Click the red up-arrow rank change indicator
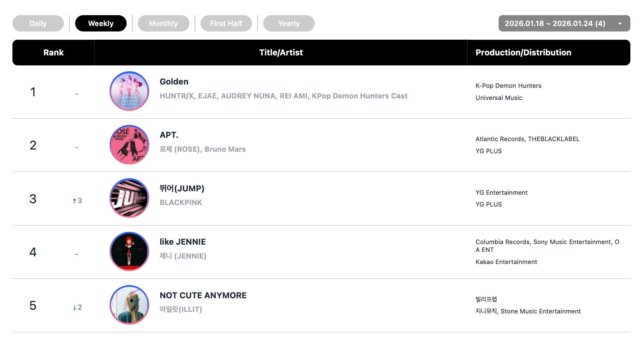This screenshot has width=644, height=337. click(75, 201)
